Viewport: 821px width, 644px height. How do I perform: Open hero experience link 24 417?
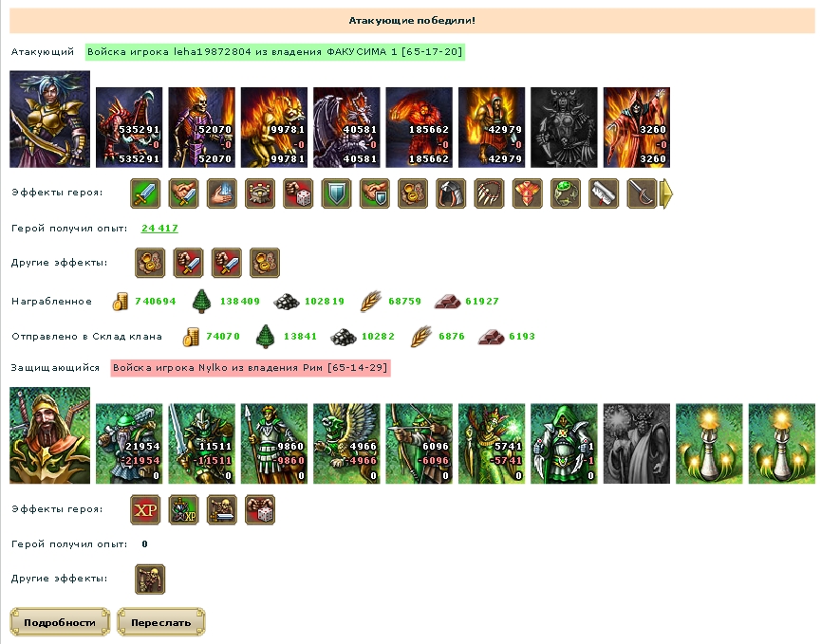click(x=159, y=228)
